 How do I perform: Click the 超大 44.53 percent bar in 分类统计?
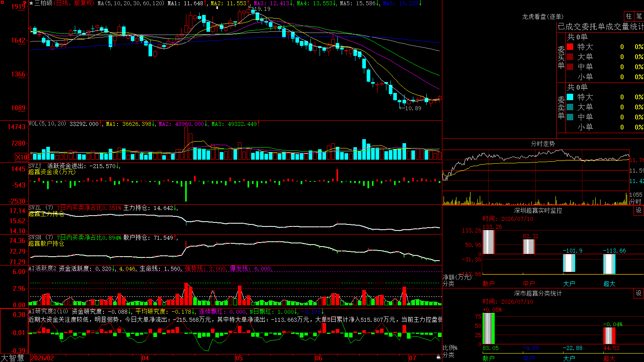pyautogui.click(x=609, y=336)
